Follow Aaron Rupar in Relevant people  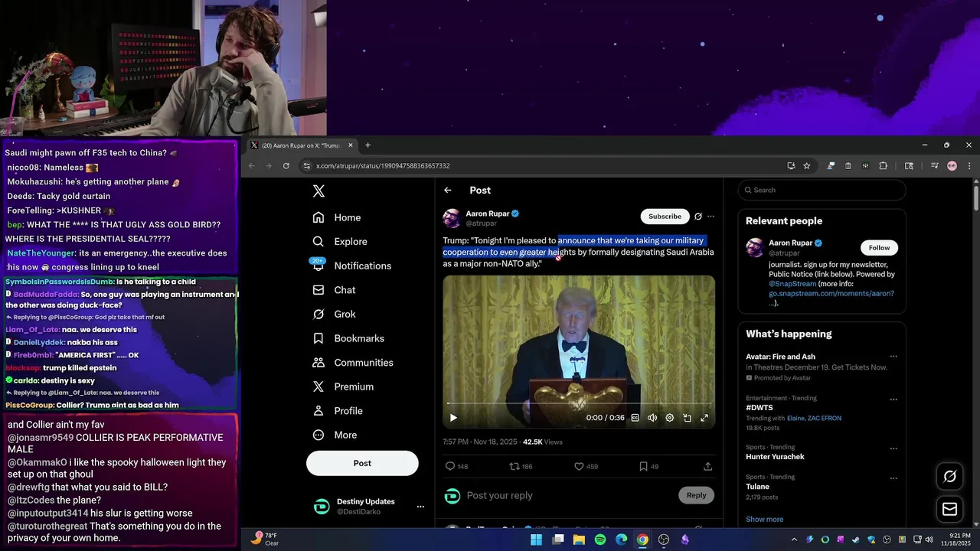click(879, 248)
